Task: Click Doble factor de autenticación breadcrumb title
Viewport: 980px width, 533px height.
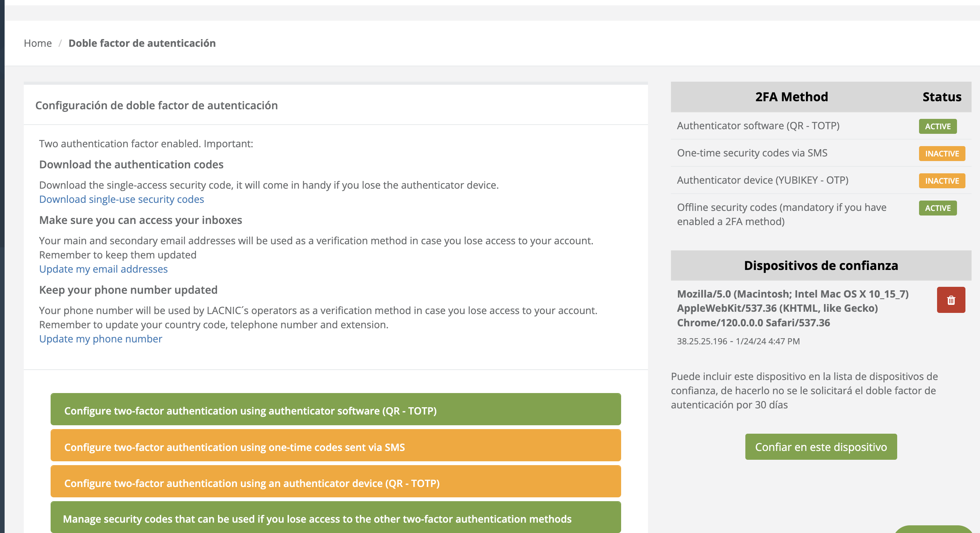Action: click(x=142, y=43)
